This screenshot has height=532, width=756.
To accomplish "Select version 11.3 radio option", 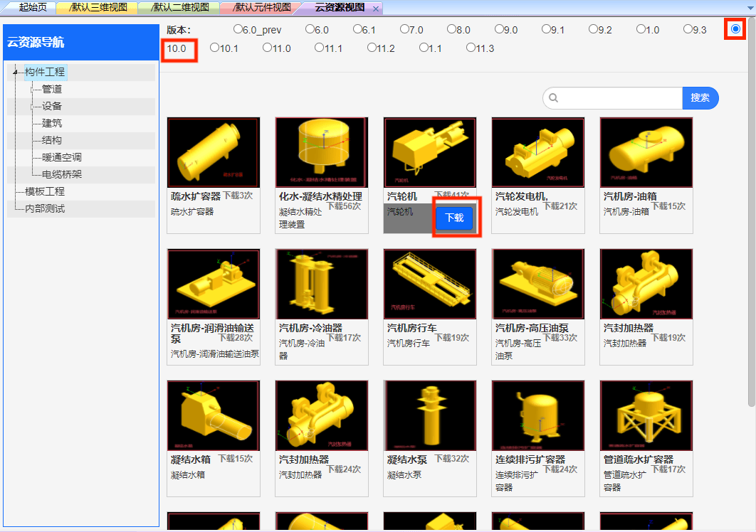I will [x=471, y=48].
